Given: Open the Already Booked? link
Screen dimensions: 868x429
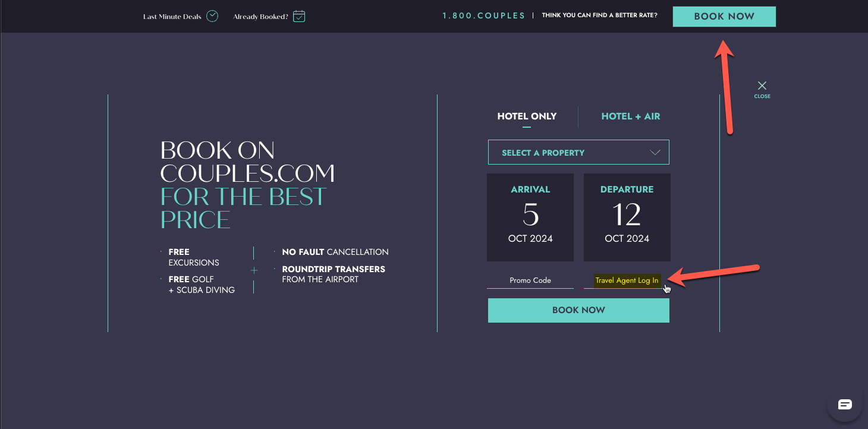Looking at the screenshot, I should tap(261, 17).
